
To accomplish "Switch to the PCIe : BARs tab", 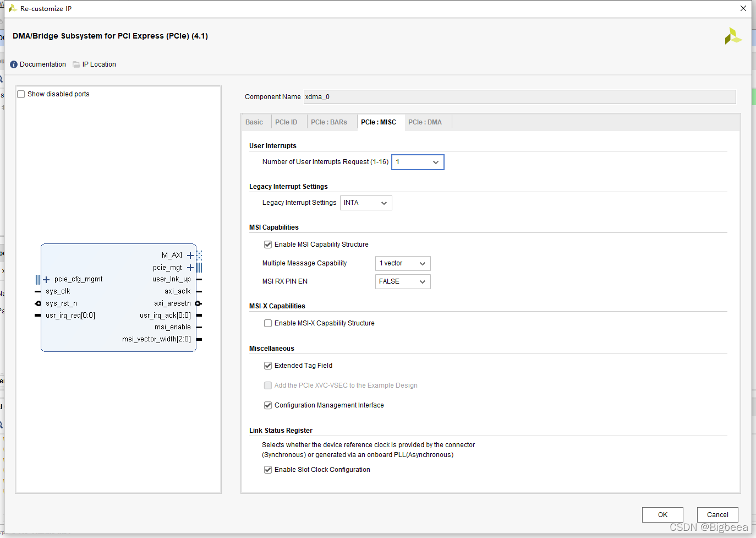I will (x=329, y=122).
